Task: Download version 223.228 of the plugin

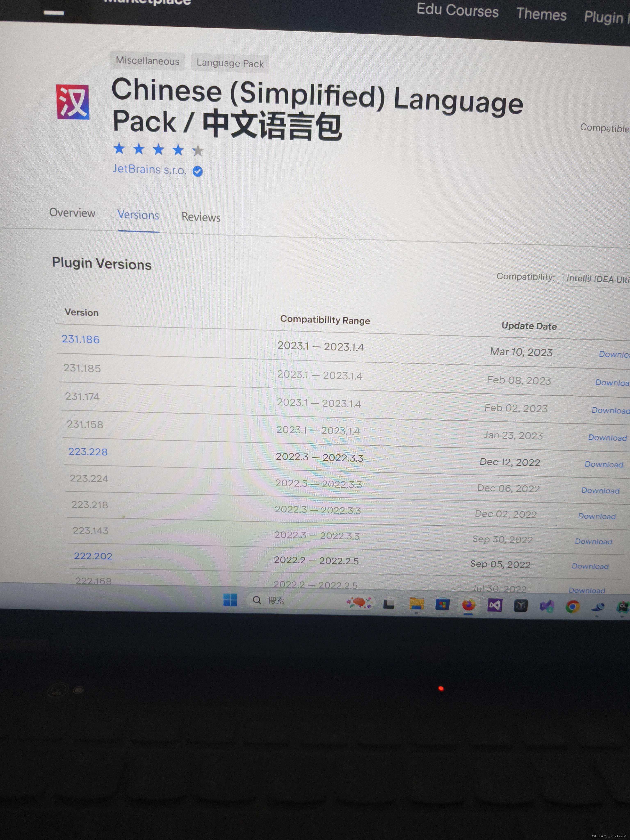Action: coord(604,464)
